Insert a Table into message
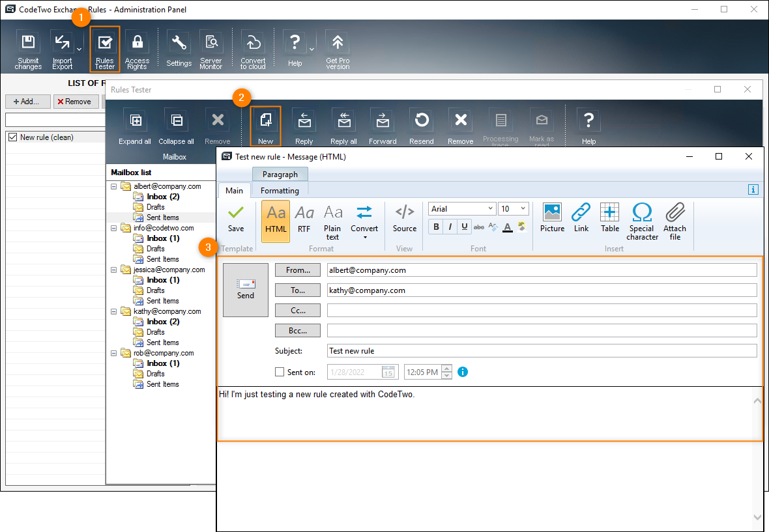 pyautogui.click(x=610, y=218)
